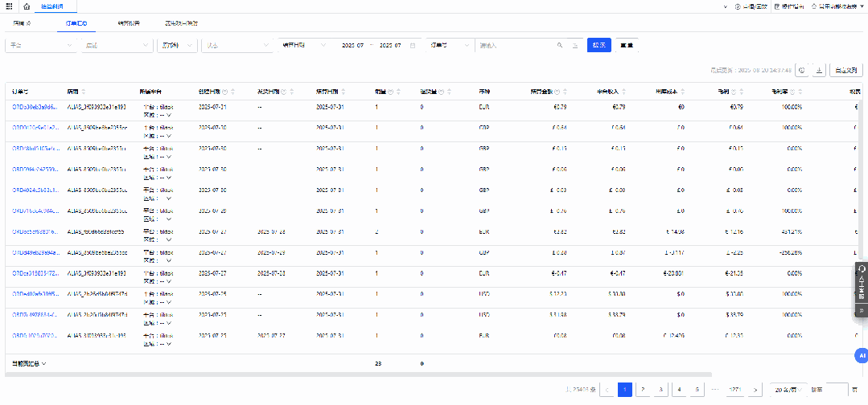Go to next page using right arrow

tap(755, 389)
